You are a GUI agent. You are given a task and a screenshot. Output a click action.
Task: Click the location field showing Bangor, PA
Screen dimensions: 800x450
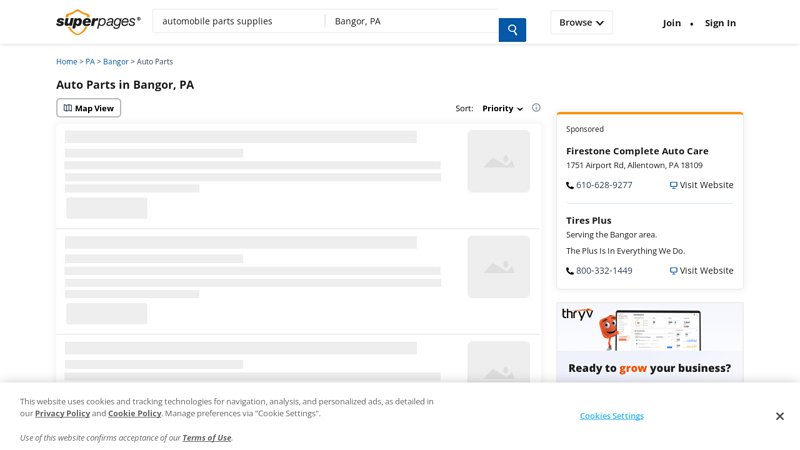[410, 21]
